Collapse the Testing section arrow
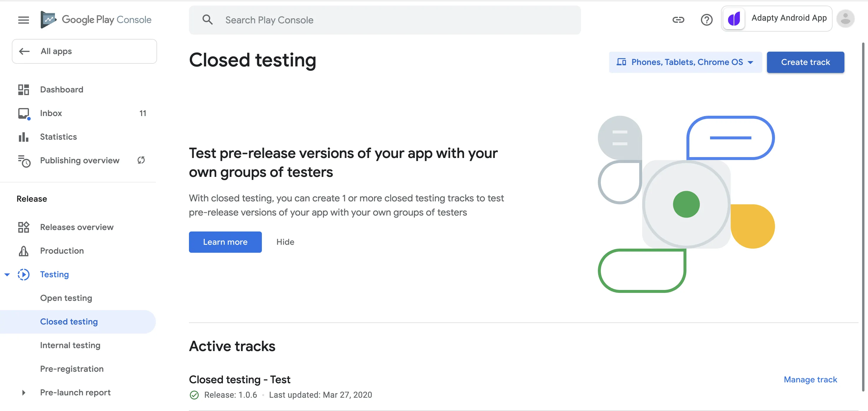The width and height of the screenshot is (868, 411). click(x=7, y=275)
